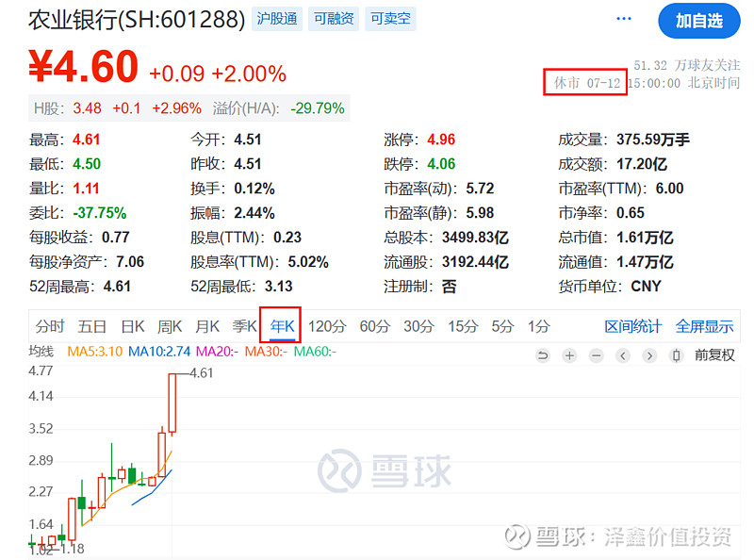Click the 最低 value 4.50
The image size is (754, 560).
point(87,164)
